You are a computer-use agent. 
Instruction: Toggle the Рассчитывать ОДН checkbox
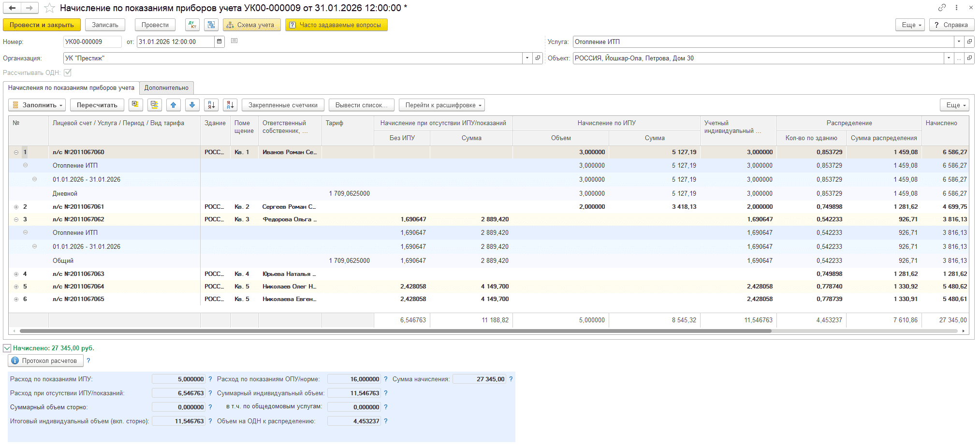pos(68,72)
